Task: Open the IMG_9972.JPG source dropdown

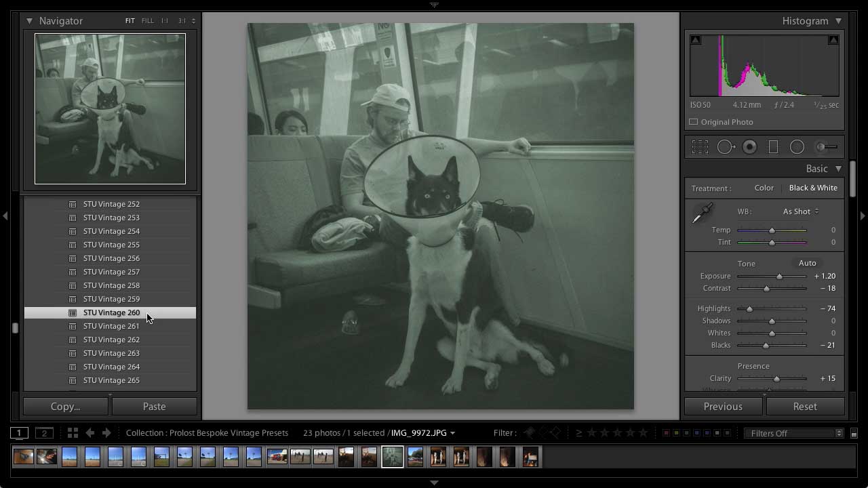Action: [x=423, y=433]
